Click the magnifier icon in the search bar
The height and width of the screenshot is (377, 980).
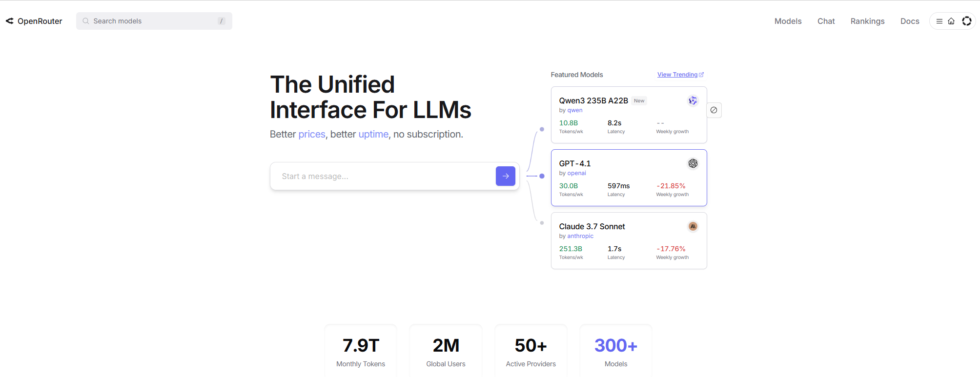[86, 21]
